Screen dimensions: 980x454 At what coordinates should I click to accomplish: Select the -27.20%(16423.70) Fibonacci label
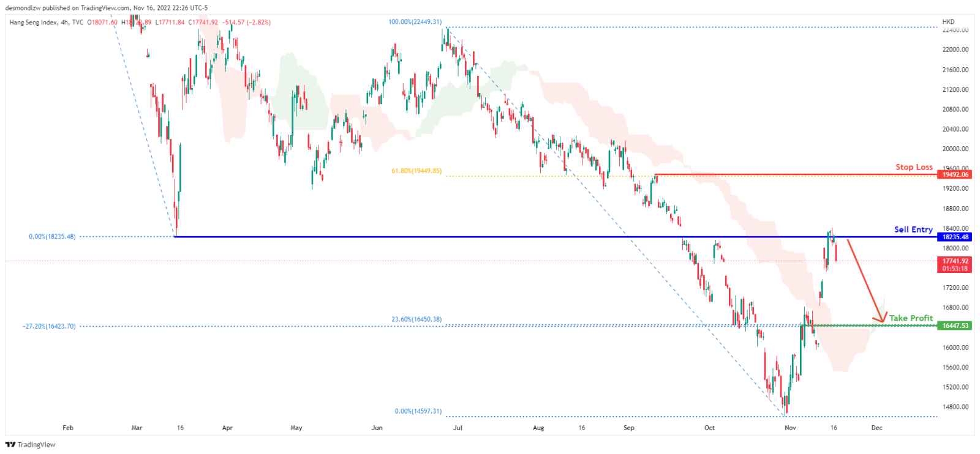[49, 327]
